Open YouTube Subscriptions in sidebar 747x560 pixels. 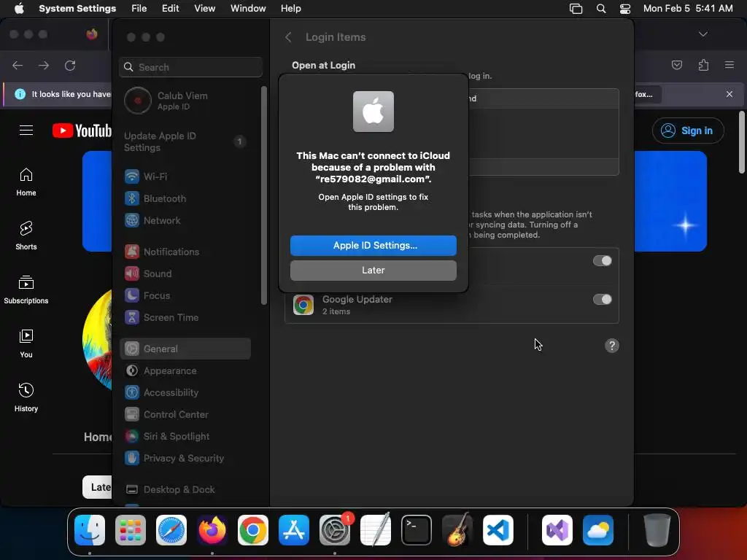[x=26, y=290]
